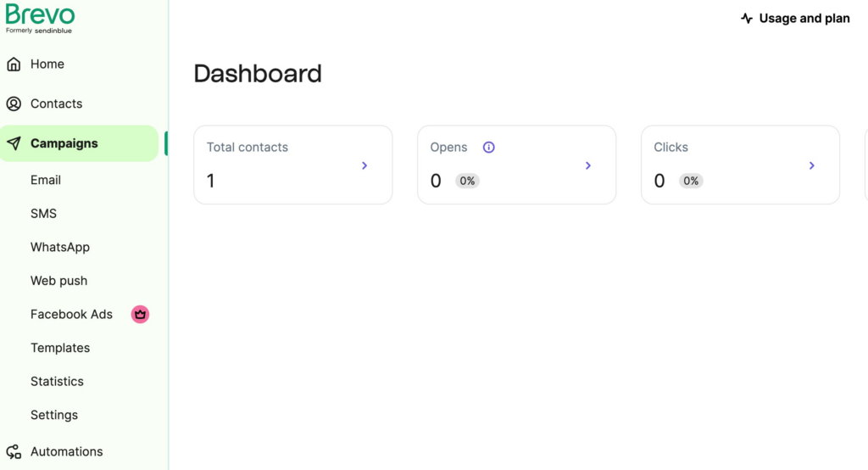The width and height of the screenshot is (868, 470).
Task: Select SMS in the Campaigns submenu
Action: [43, 214]
